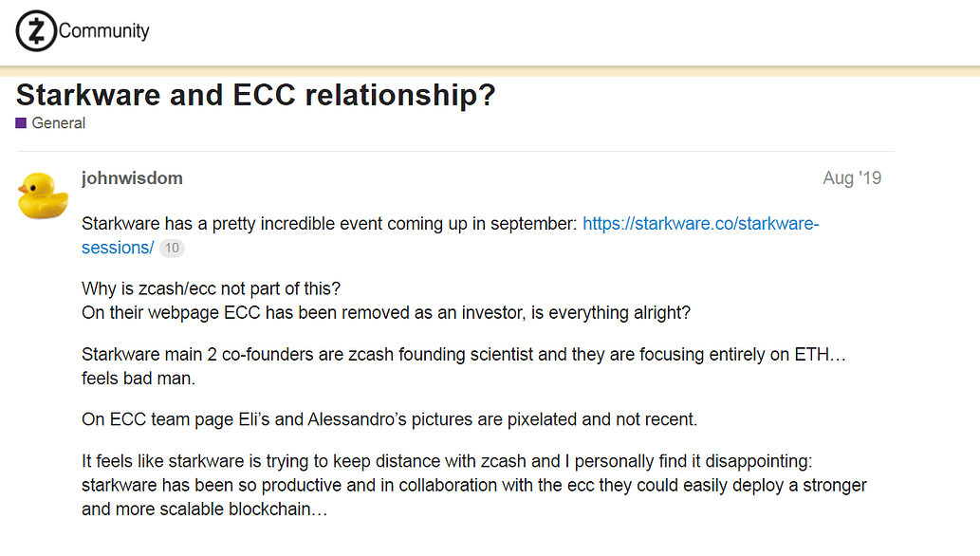Click the line 'It feels like starkware is trying'

454,462
